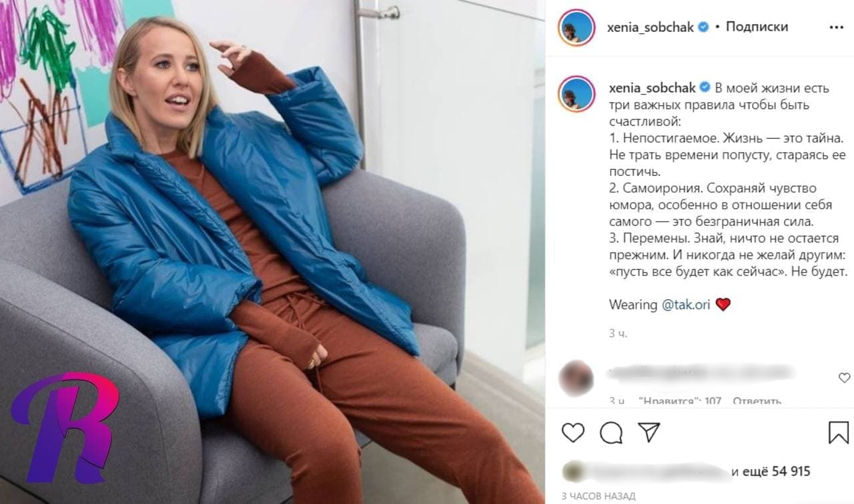Image resolution: width=854 pixels, height=504 pixels.
Task: Open xenia_sobchak username in header
Action: click(x=651, y=27)
